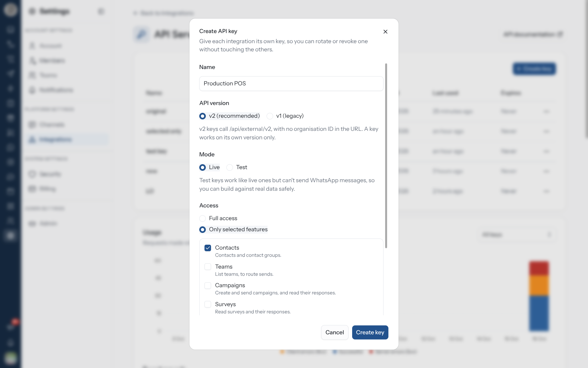Click the dialog's vertical scrollbar

386,156
